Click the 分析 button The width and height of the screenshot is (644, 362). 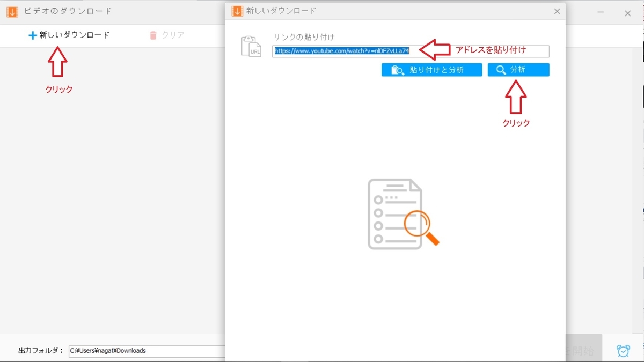click(518, 70)
